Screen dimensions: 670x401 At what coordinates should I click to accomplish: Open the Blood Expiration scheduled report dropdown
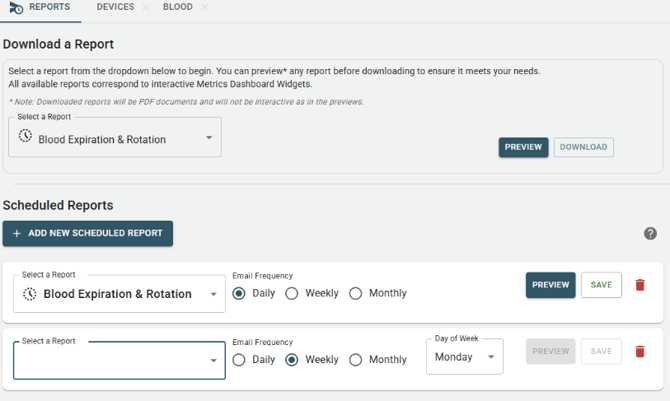(214, 295)
